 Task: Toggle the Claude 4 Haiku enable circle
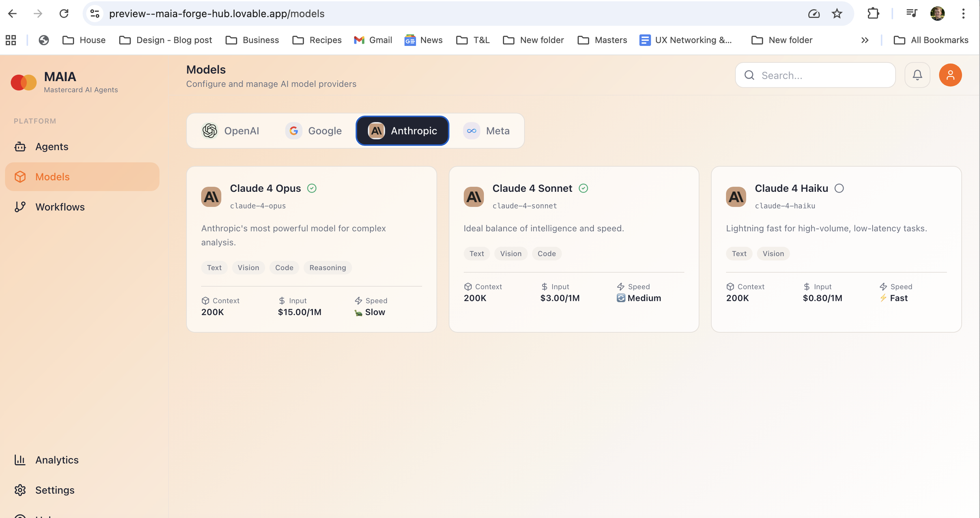pos(839,188)
